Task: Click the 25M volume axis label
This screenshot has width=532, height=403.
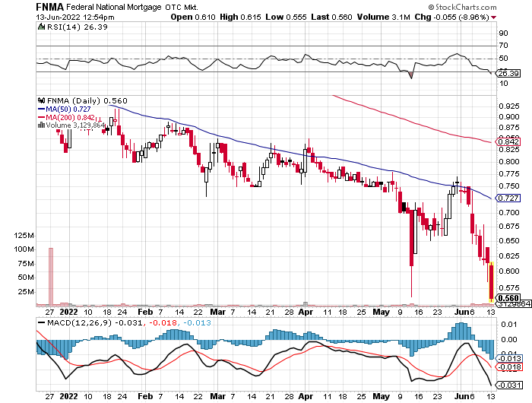Action: (x=26, y=292)
